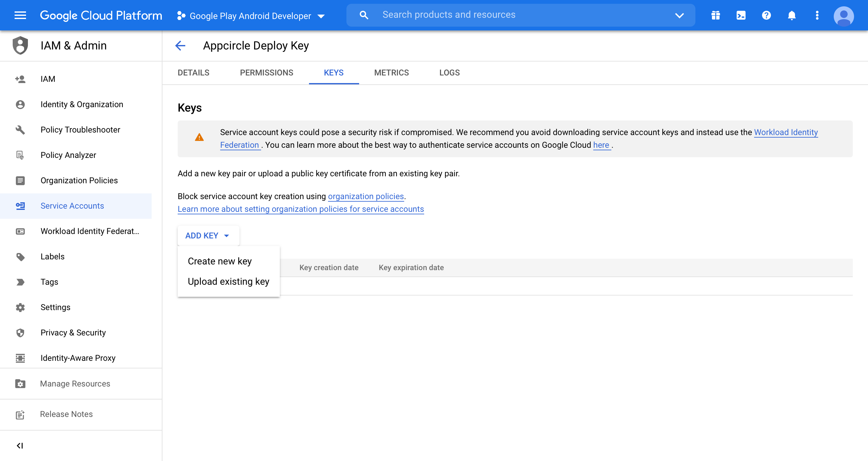868x461 pixels.
Task: Click the IAM & Admin shield icon
Action: (x=20, y=45)
